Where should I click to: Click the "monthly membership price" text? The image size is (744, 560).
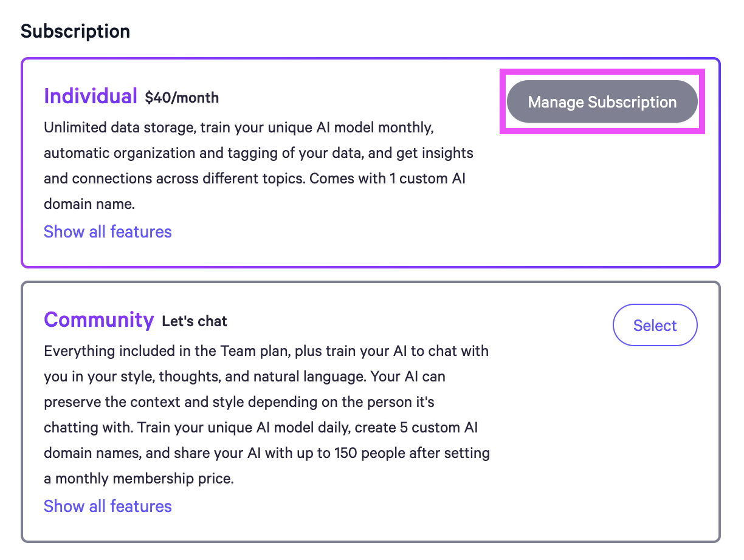[145, 479]
